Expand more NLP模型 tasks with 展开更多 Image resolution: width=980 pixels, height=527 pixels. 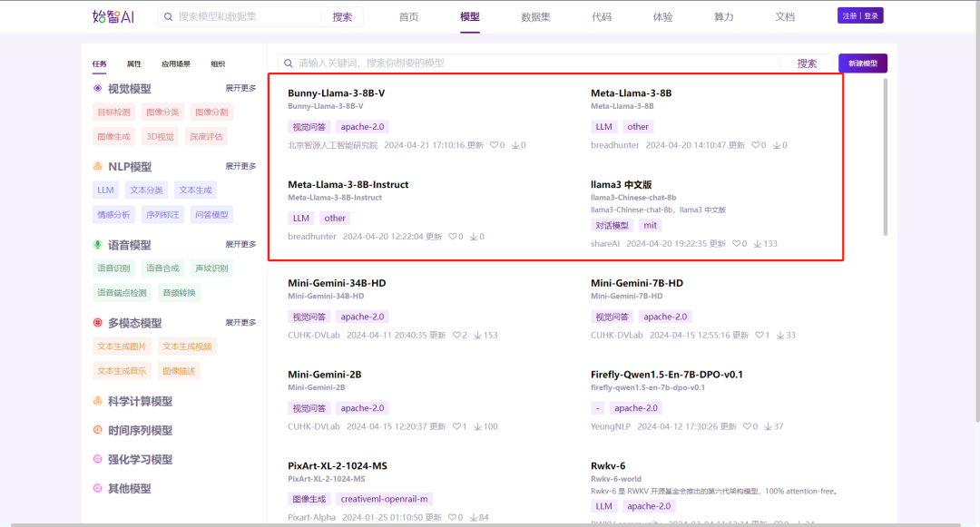[x=240, y=166]
